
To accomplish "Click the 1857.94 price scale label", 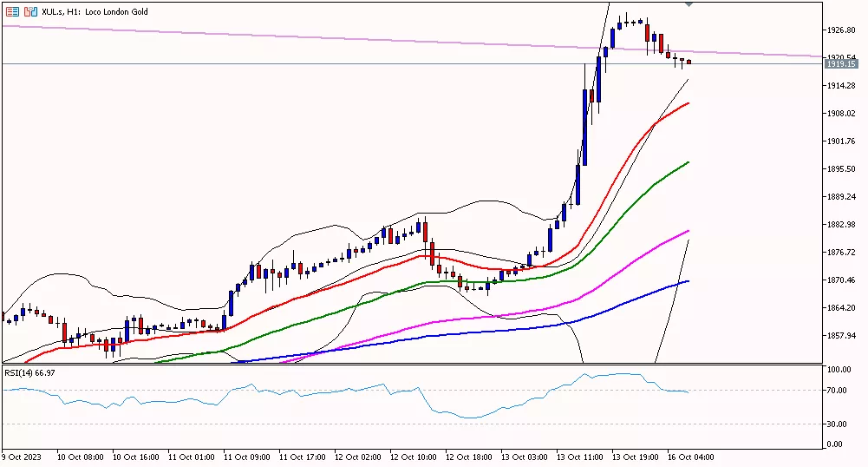I will click(840, 335).
